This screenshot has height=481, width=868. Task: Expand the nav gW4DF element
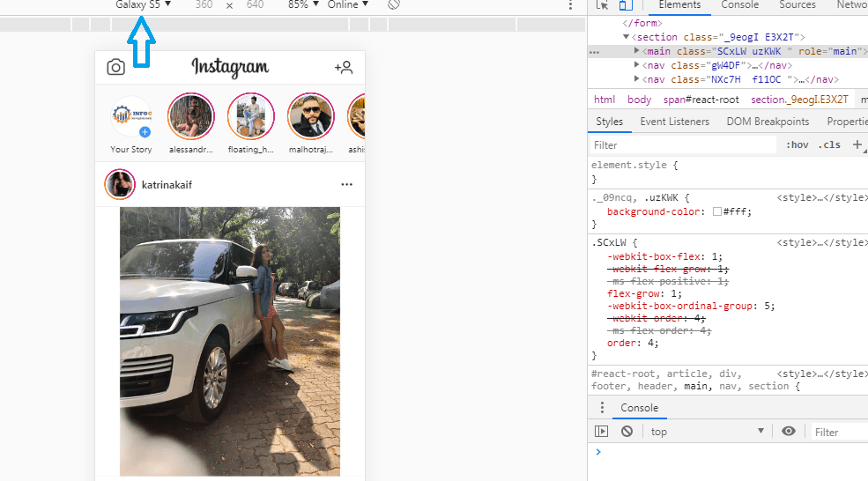pos(636,65)
